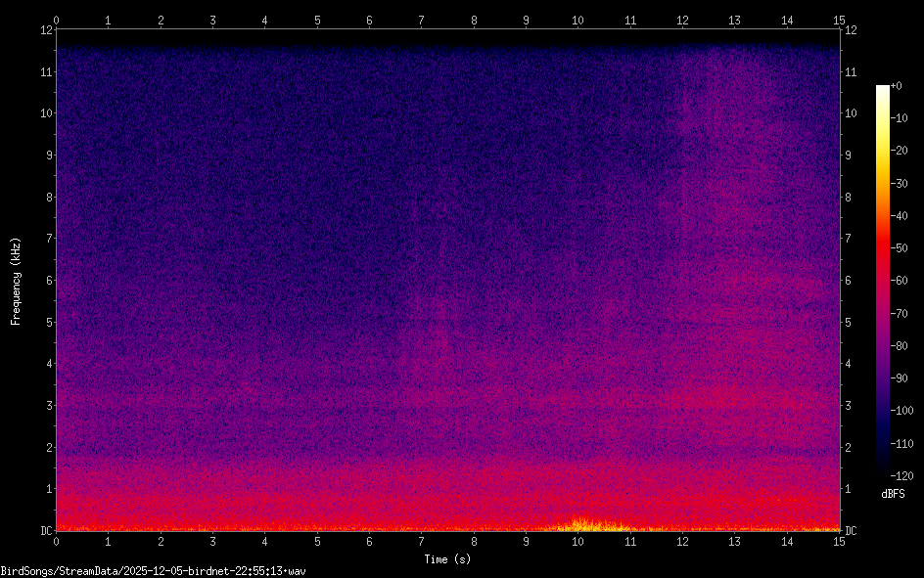The image size is (924, 578).
Task: Click the 6 kHz label on right frequency axis
Action: pos(851,281)
